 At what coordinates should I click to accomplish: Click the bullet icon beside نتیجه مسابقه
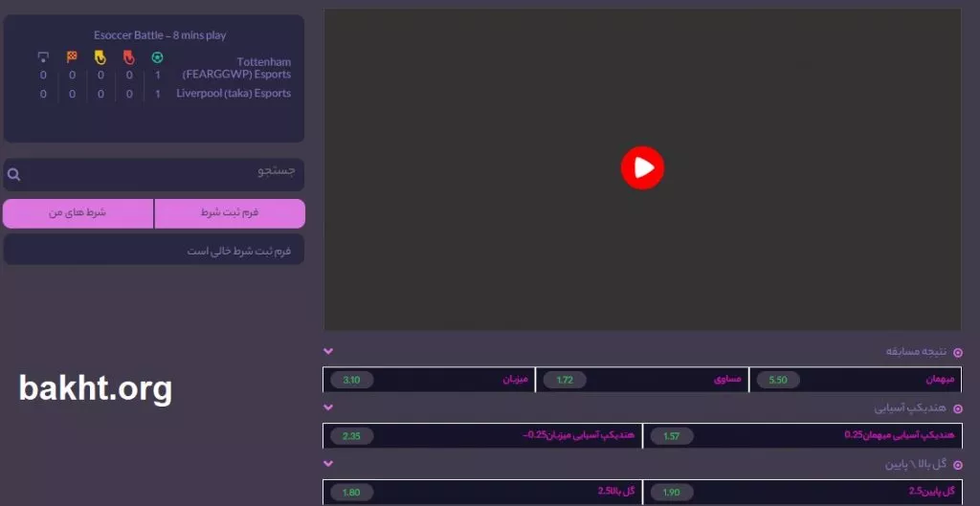(x=957, y=353)
